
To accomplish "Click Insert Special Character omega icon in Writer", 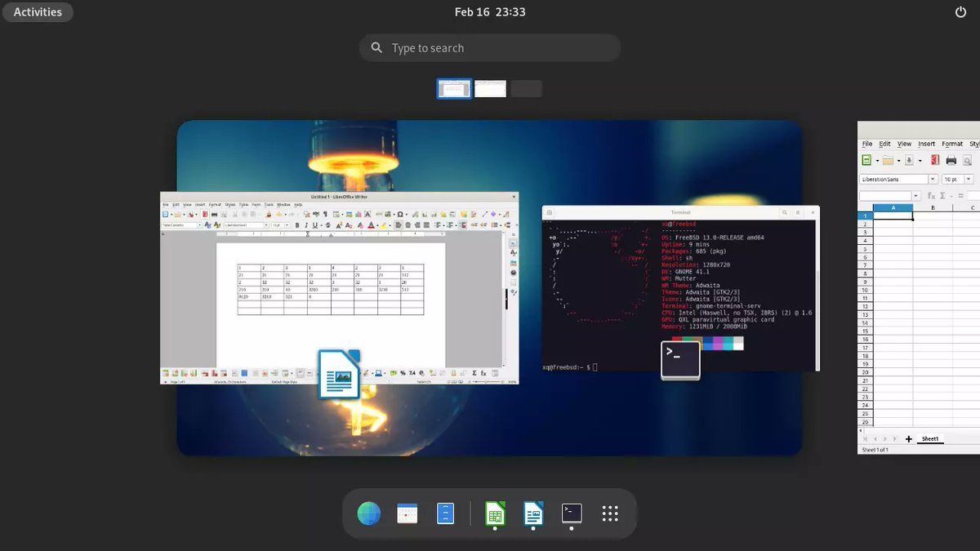I will (400, 215).
